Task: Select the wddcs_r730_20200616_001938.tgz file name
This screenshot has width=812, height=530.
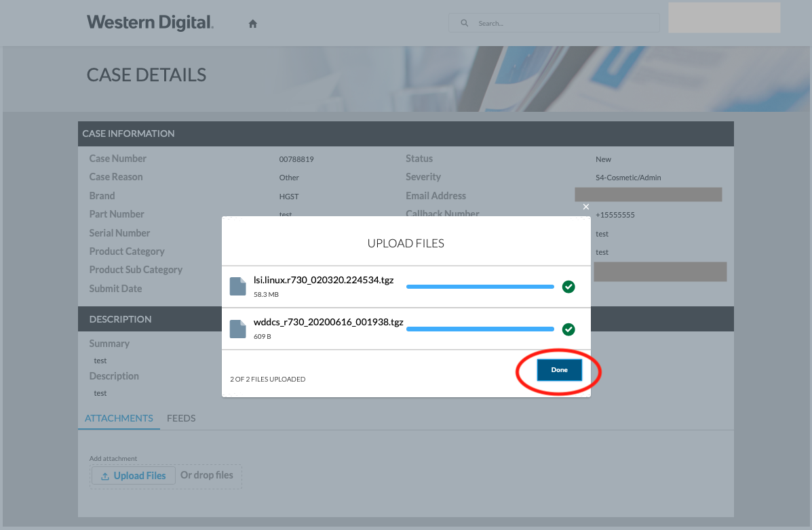Action: 328,322
